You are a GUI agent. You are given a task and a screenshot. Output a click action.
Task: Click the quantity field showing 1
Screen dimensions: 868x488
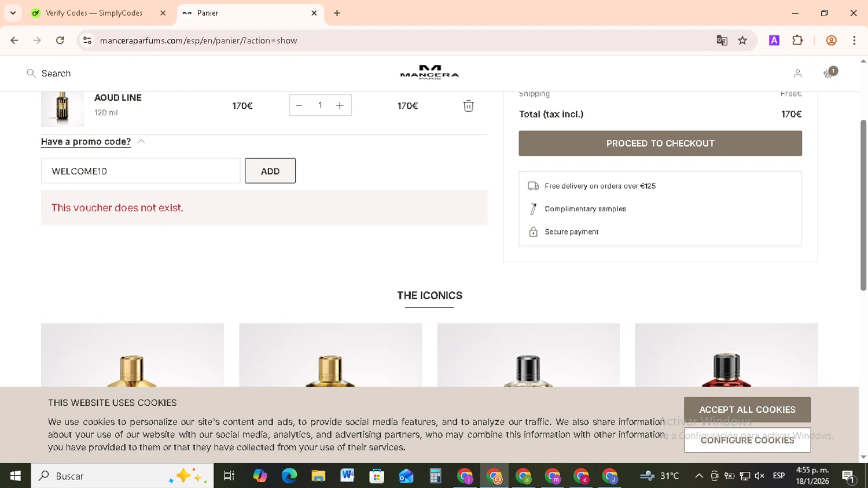tap(320, 105)
